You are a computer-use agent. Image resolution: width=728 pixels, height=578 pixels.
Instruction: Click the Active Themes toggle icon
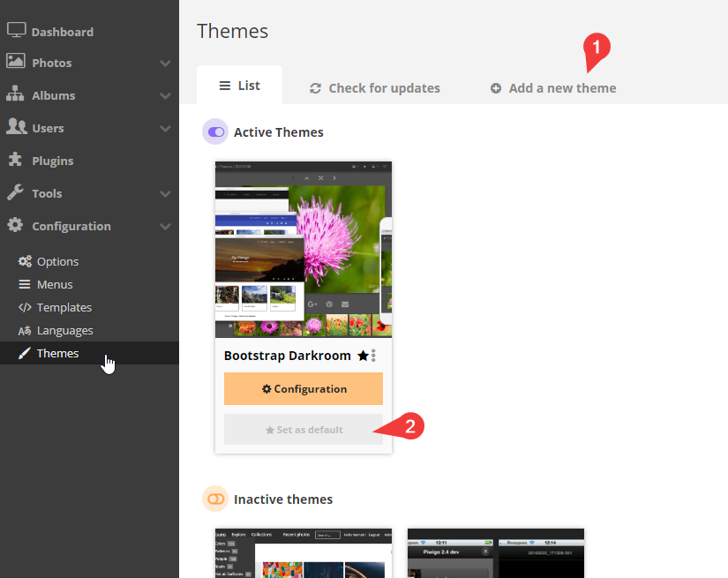(215, 131)
